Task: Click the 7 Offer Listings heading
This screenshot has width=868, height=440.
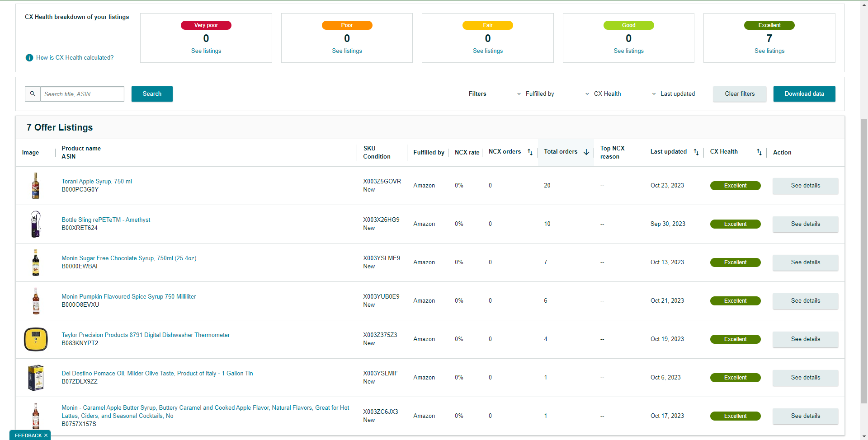Action: 60,127
